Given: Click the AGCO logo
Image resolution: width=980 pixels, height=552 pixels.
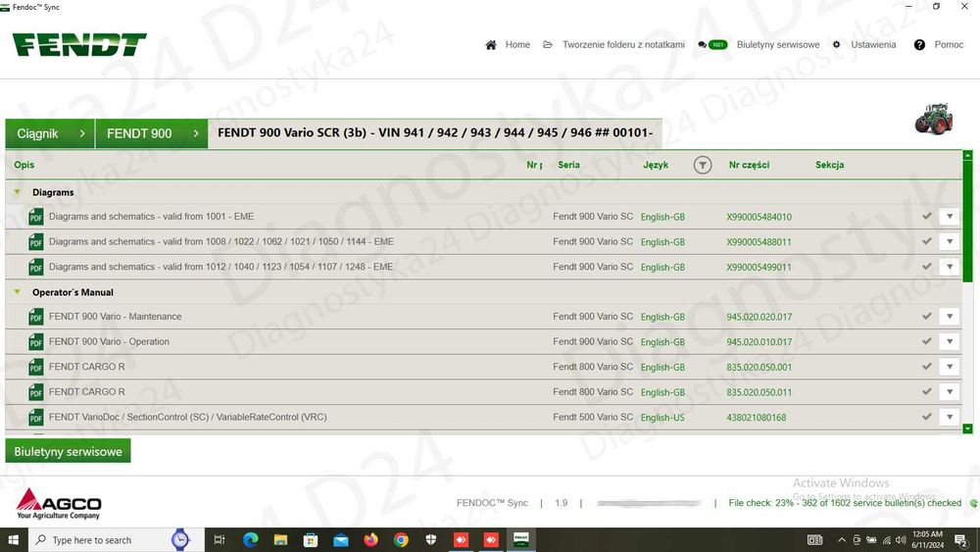Looking at the screenshot, I should pos(59,504).
